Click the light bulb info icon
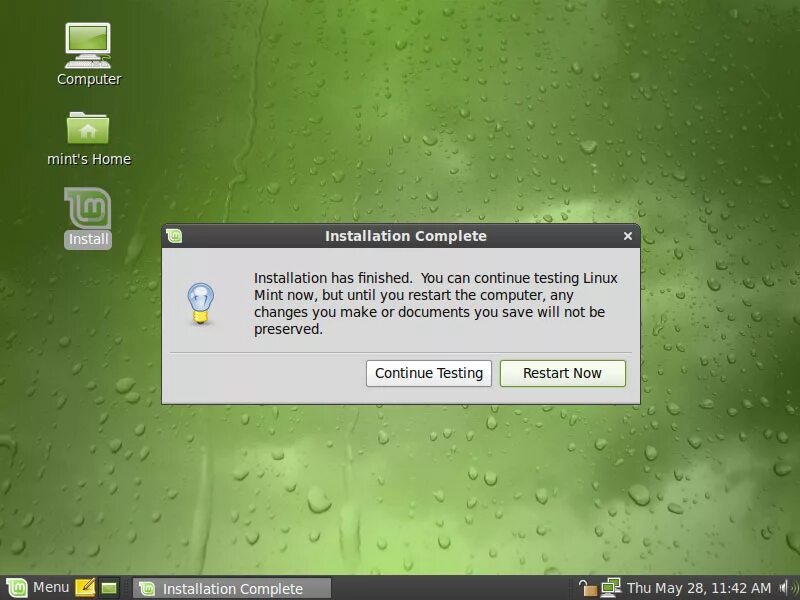The width and height of the screenshot is (800, 600). pos(201,304)
